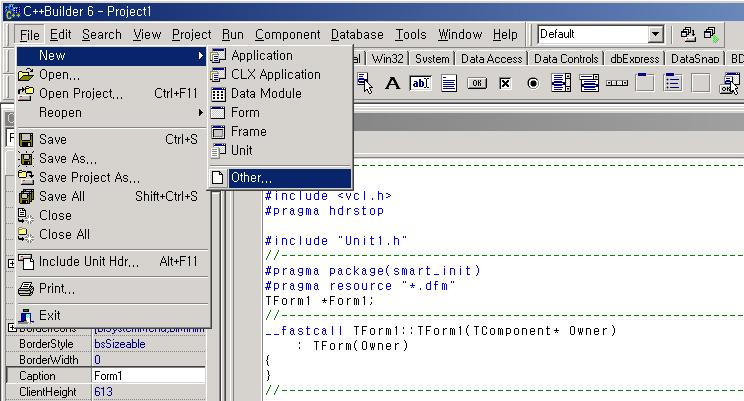Click Include Unit Hdr... menu entry
This screenshot has width=744, height=401.
click(x=112, y=261)
